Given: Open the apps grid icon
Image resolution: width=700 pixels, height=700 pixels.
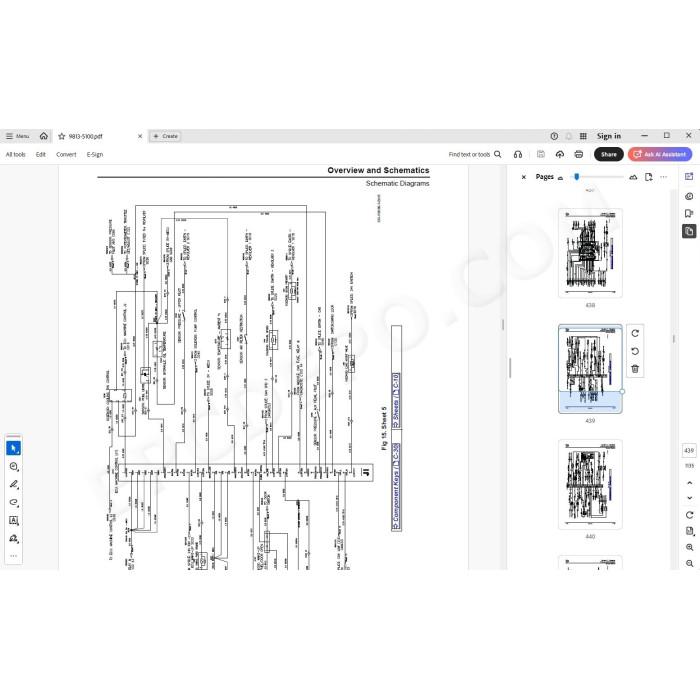Looking at the screenshot, I should pyautogui.click(x=583, y=136).
